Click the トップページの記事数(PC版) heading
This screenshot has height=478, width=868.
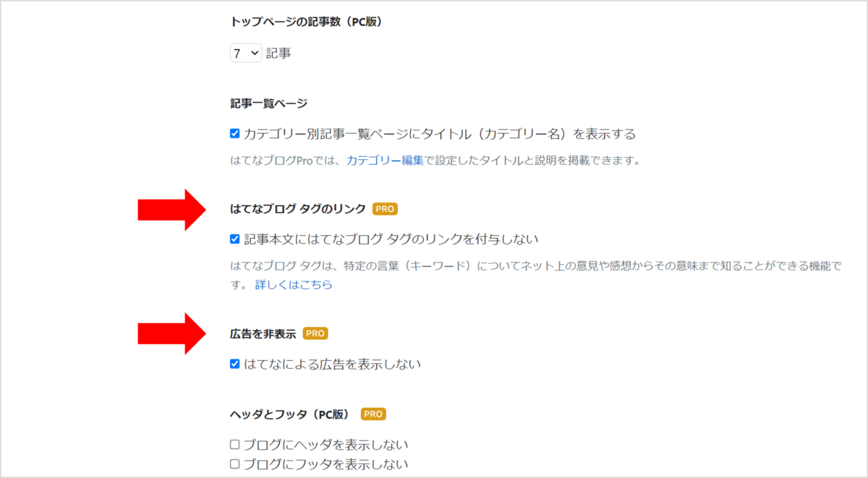306,22
